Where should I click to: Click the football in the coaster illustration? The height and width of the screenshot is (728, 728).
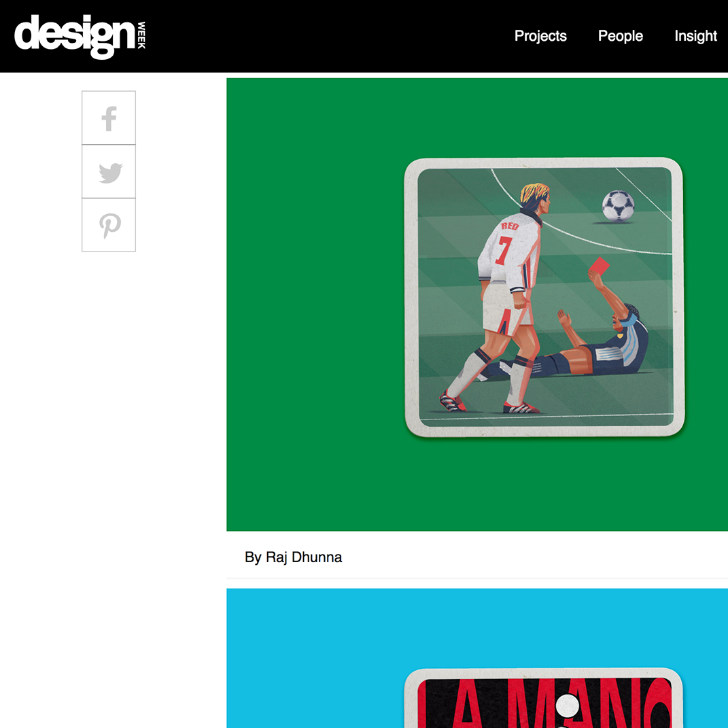click(618, 206)
